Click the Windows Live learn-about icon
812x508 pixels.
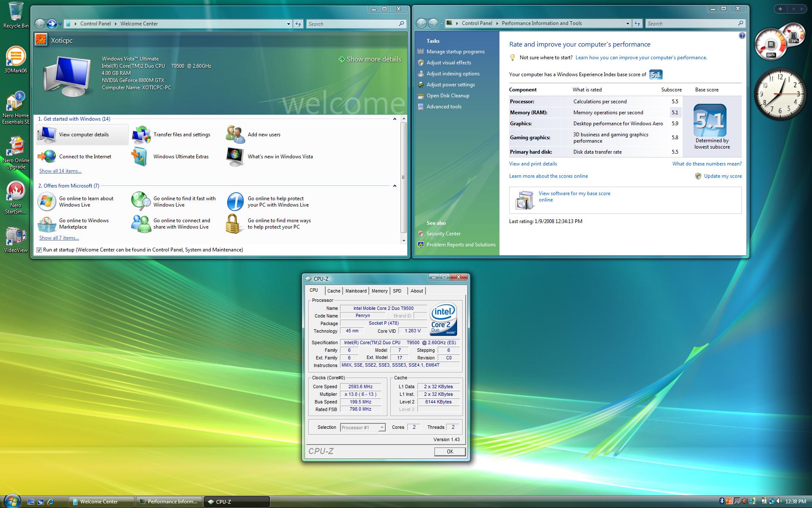47,202
